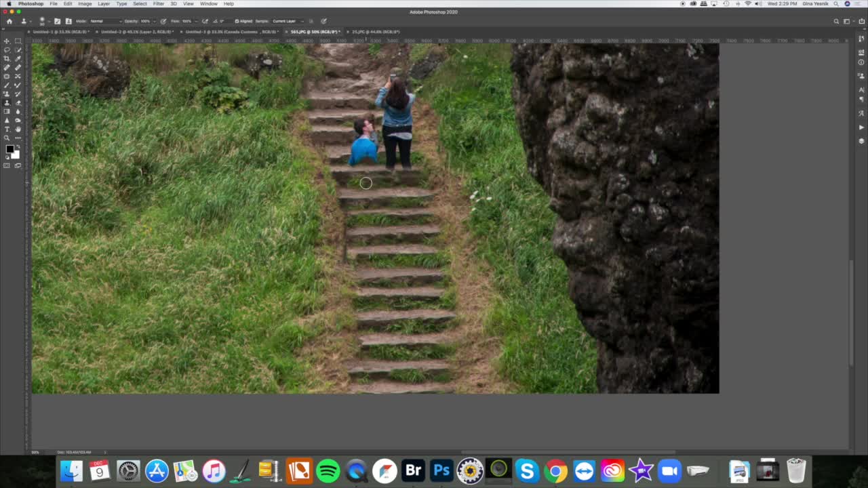Select the Crop tool
Viewport: 868px width, 488px height.
[7, 58]
